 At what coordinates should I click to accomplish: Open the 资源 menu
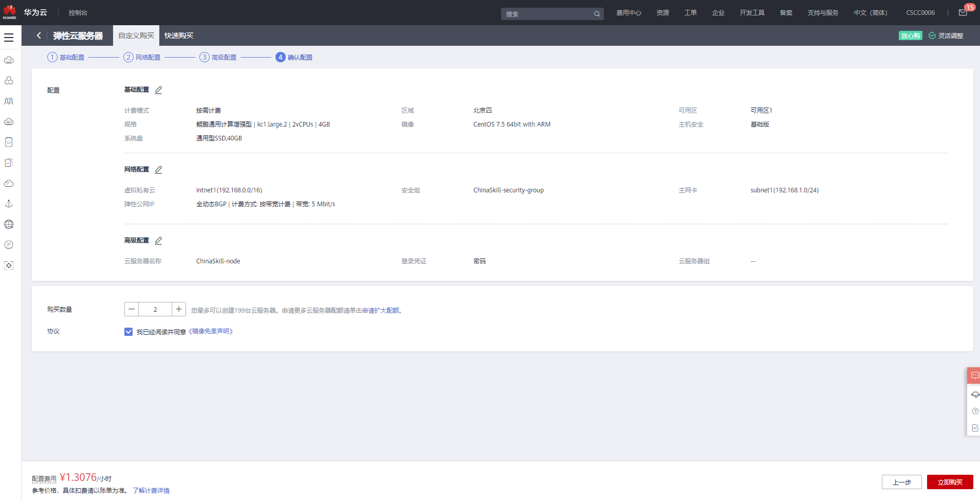point(663,13)
